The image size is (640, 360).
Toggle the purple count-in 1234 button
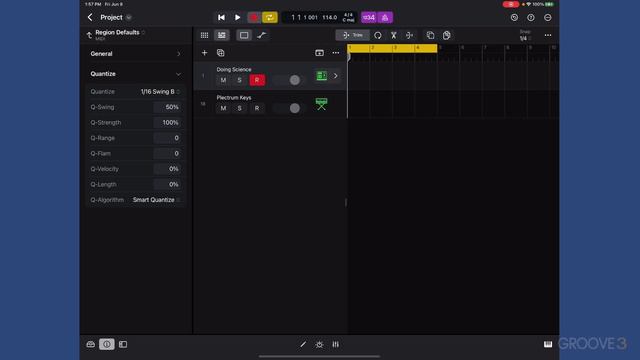pos(369,17)
